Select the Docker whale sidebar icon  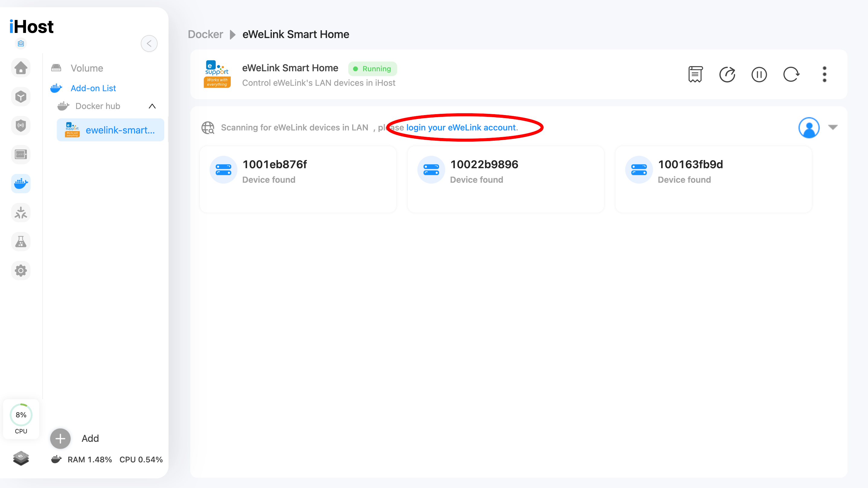(x=21, y=184)
